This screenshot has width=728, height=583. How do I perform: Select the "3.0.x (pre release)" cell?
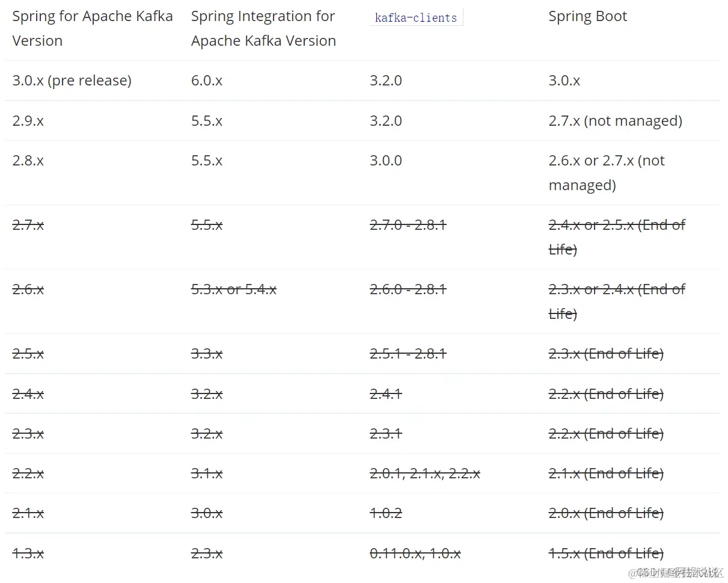(72, 80)
